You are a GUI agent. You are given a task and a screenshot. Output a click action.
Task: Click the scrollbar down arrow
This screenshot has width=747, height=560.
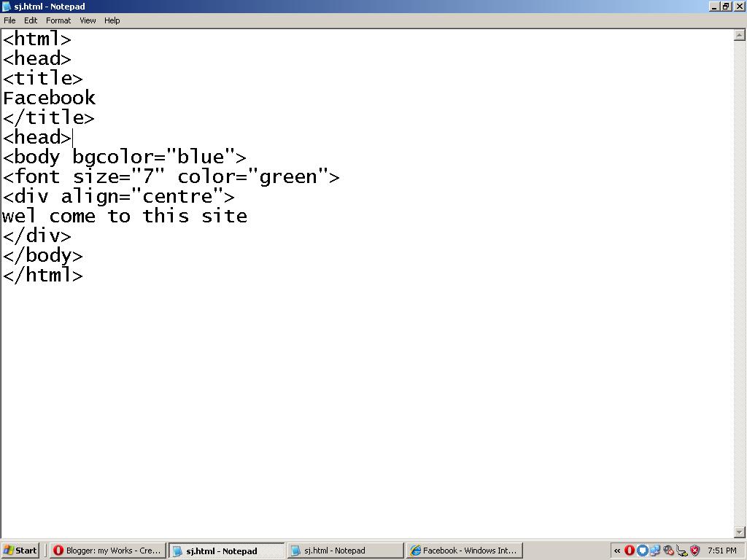click(740, 532)
